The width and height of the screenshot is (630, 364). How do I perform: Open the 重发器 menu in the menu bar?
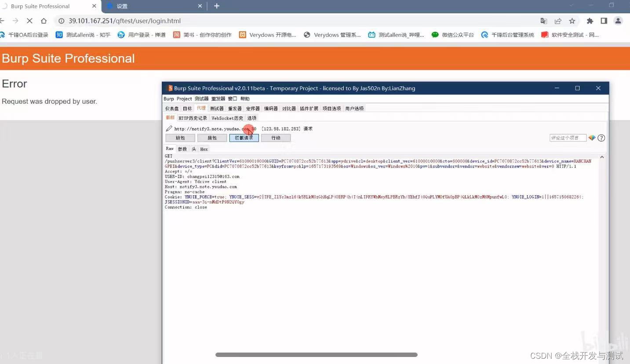[218, 99]
